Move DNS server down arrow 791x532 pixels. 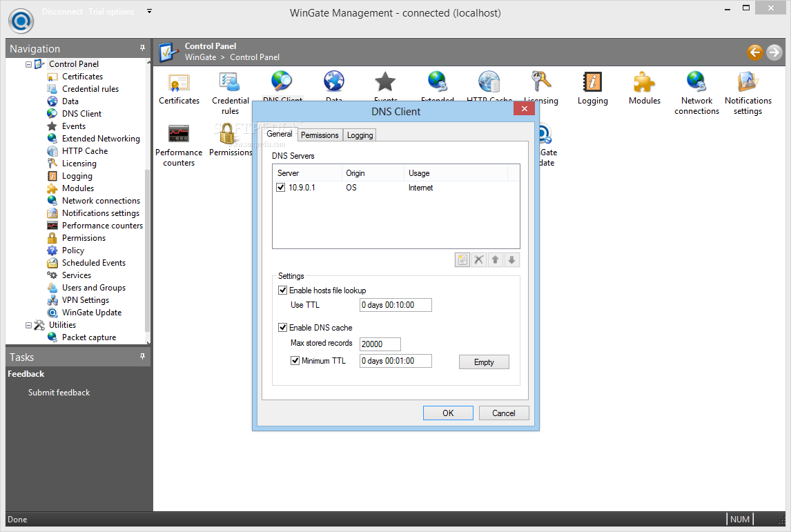511,259
